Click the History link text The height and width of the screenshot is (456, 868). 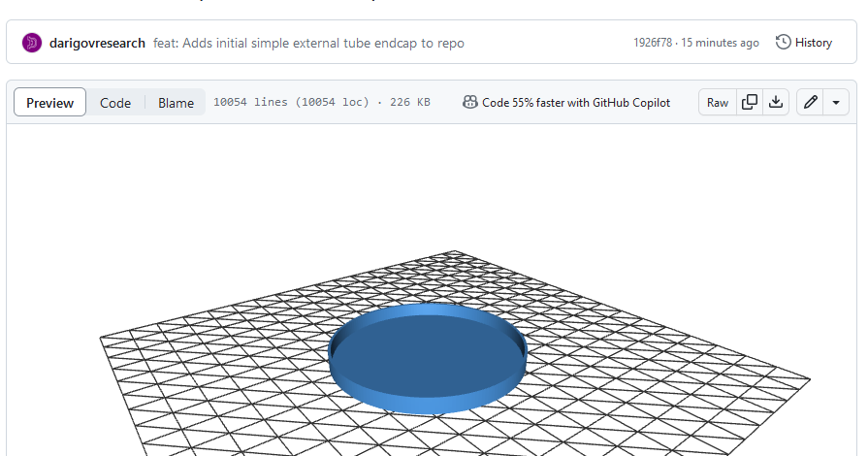(814, 43)
